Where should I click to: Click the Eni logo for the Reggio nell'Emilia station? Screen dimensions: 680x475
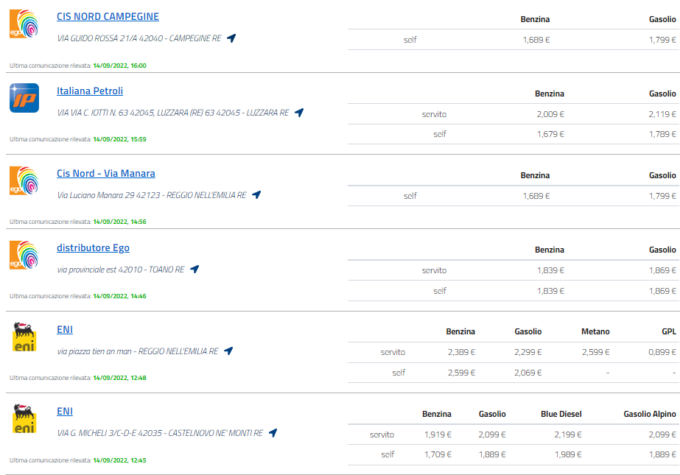coord(24,337)
